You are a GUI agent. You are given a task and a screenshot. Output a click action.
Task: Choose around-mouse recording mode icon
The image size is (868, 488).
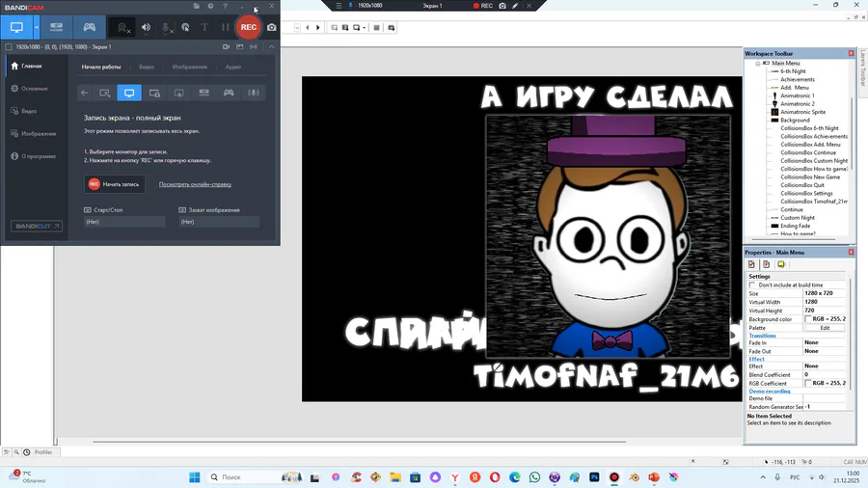178,93
